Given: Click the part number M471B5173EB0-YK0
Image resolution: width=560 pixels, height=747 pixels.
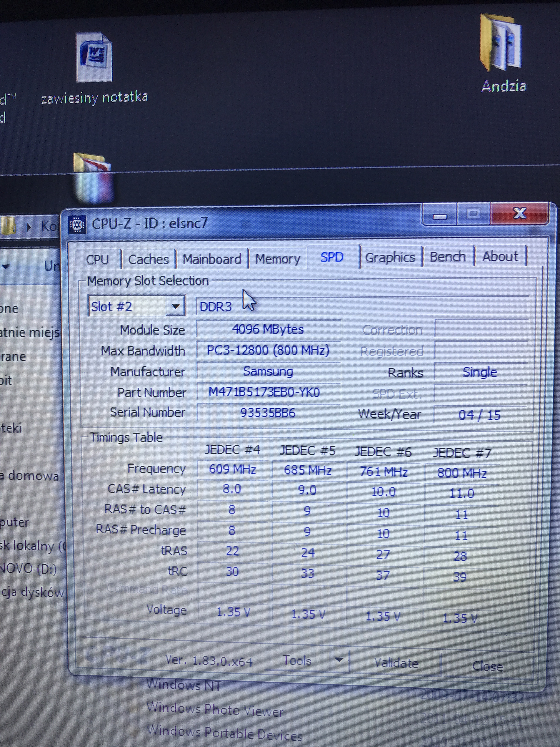Looking at the screenshot, I should click(x=264, y=392).
